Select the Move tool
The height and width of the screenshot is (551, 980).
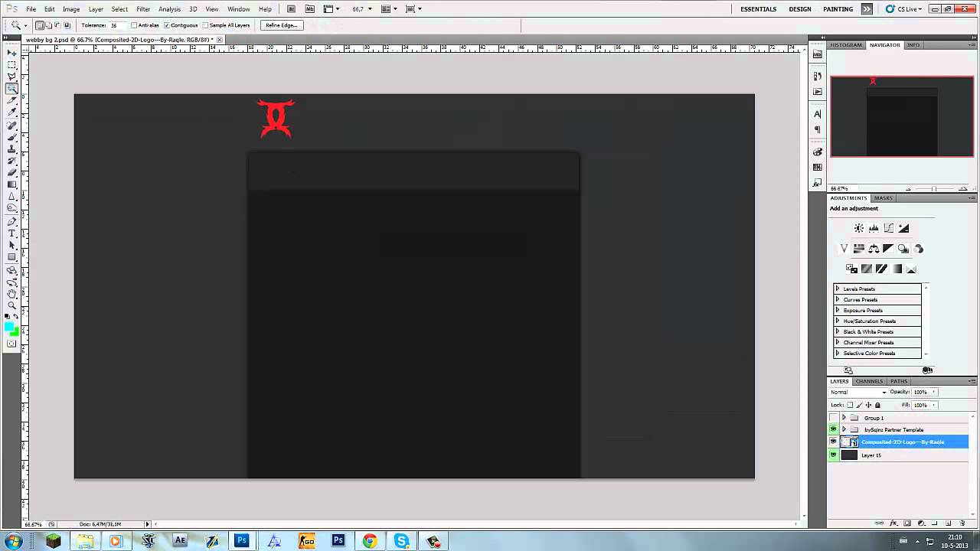coord(11,54)
